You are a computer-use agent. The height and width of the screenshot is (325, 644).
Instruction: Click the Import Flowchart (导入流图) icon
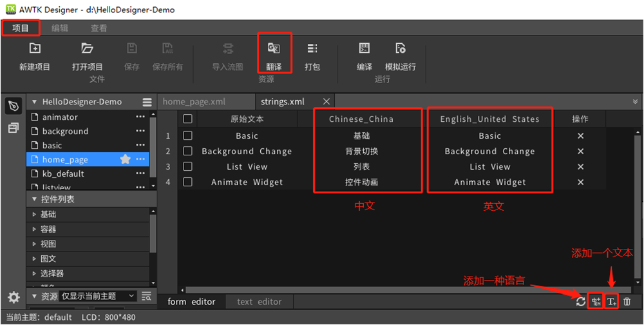227,49
